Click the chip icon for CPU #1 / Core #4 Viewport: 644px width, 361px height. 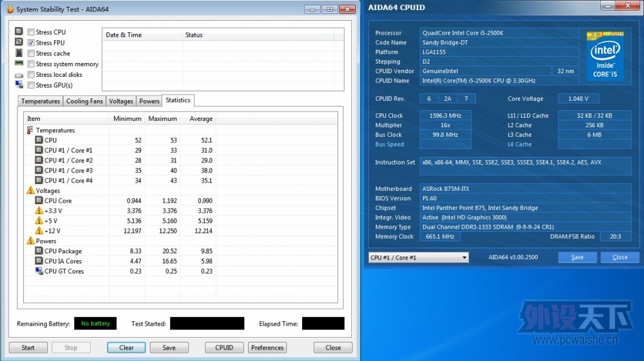coord(39,180)
